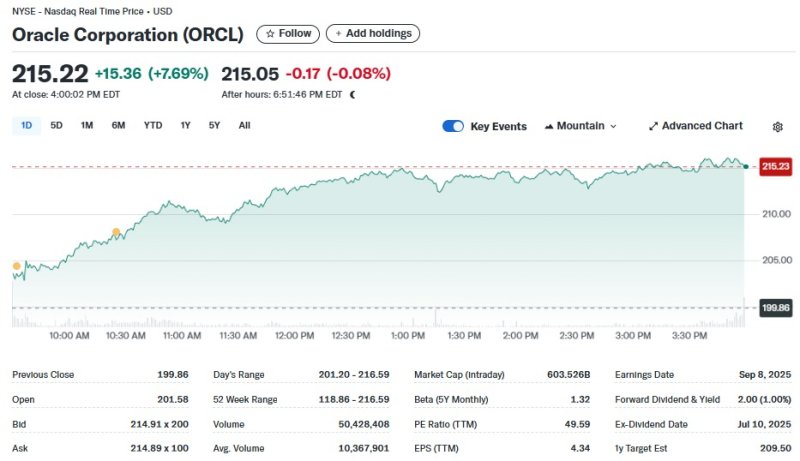The height and width of the screenshot is (461, 800).
Task: Select the 1D time range tab
Action: pyautogui.click(x=27, y=125)
